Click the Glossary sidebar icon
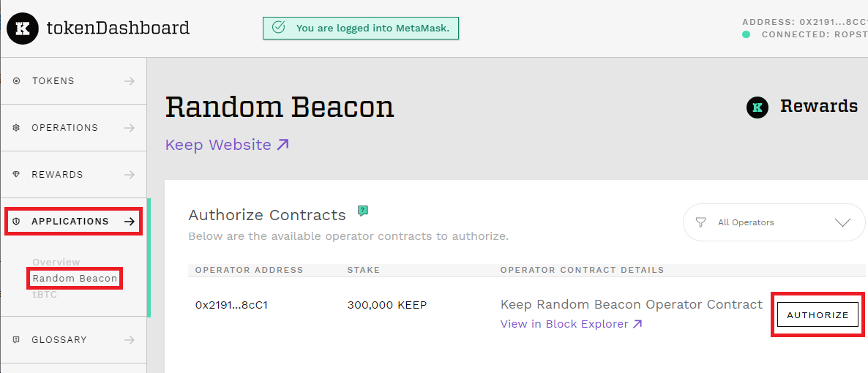The width and height of the screenshot is (868, 373). (17, 340)
